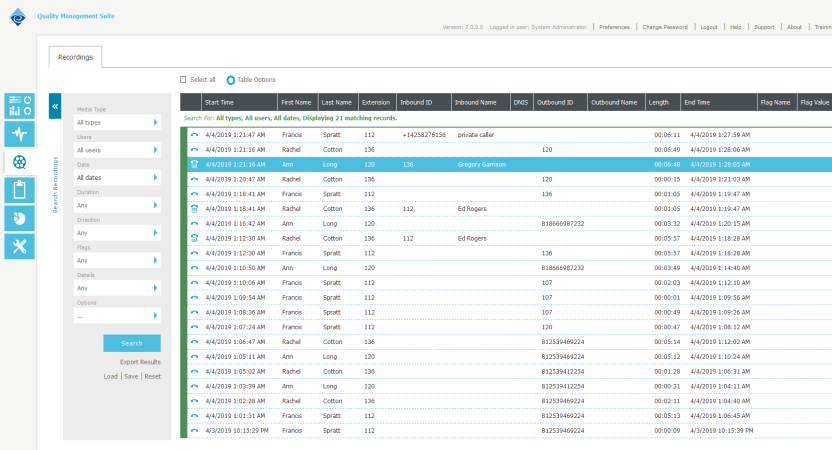Open the live monitoring pulse icon

click(20, 134)
